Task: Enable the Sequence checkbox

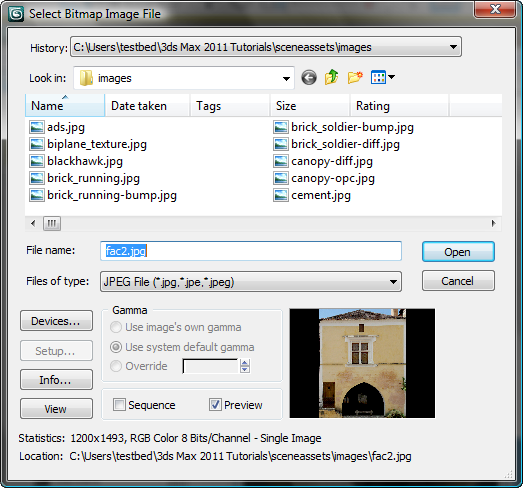Action: (x=119, y=405)
